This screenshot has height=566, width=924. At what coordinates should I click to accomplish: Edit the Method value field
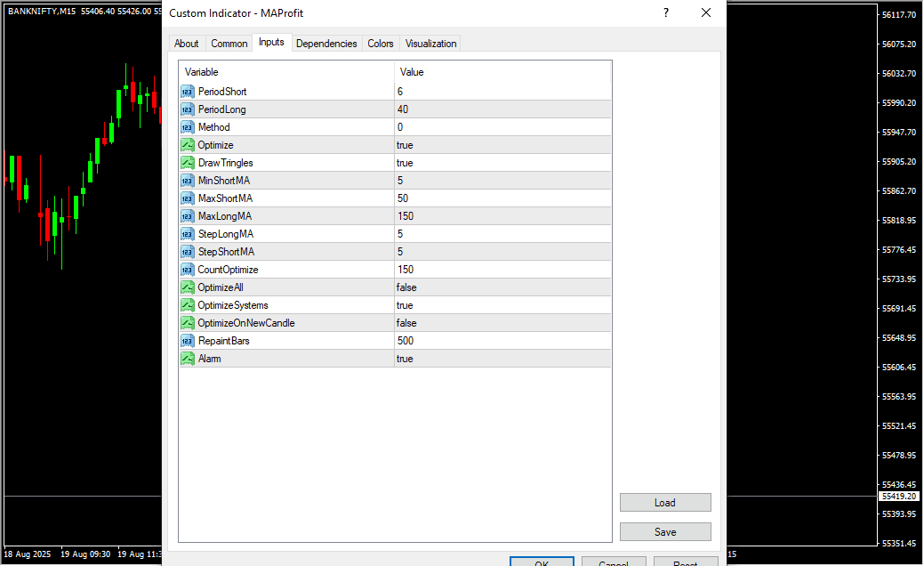(x=502, y=127)
